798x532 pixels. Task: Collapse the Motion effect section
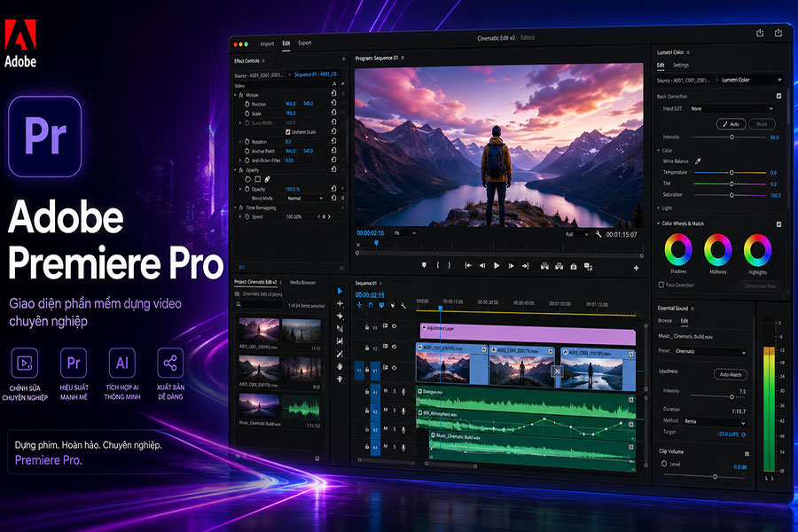point(235,95)
